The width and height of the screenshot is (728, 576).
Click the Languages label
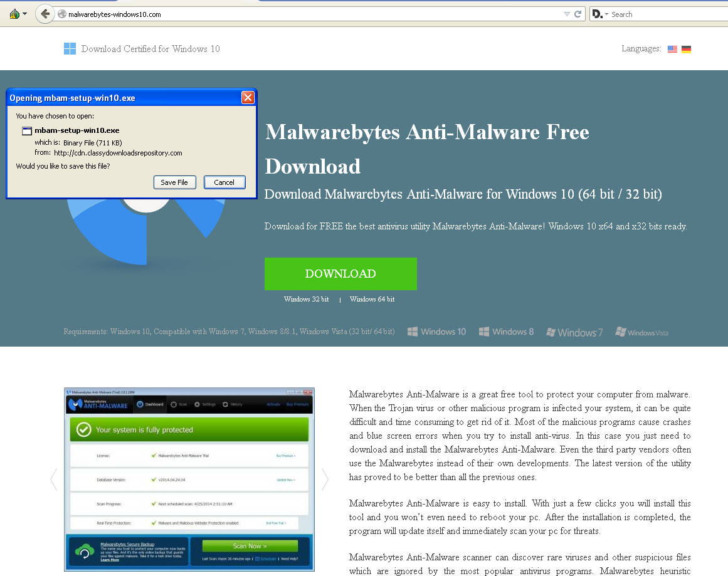641,49
